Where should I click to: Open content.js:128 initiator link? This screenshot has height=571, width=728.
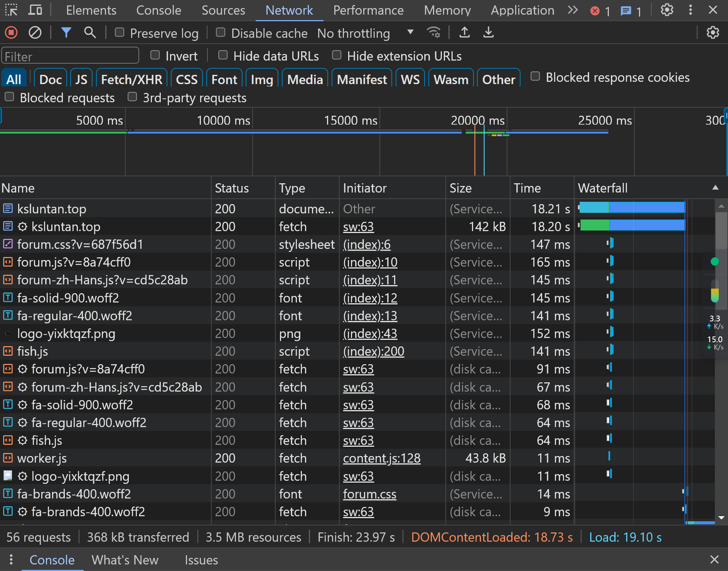coord(381,458)
